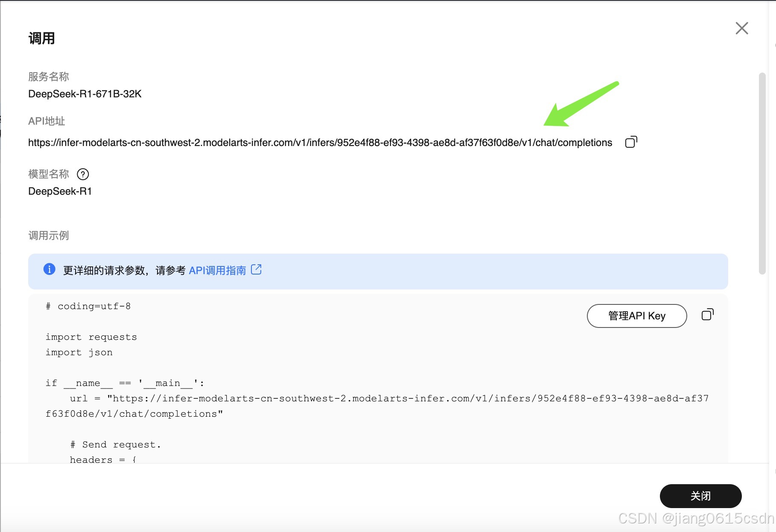
Task: Select model name value DeepSeek-R1
Action: click(60, 191)
